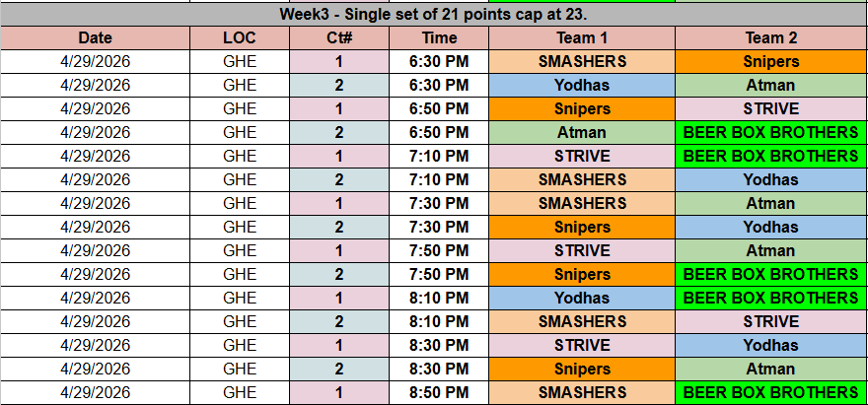Screen dimensions: 868x405
Task: Click BEER BOX BROTHERS in the 7:10 PM row
Action: [x=771, y=157]
